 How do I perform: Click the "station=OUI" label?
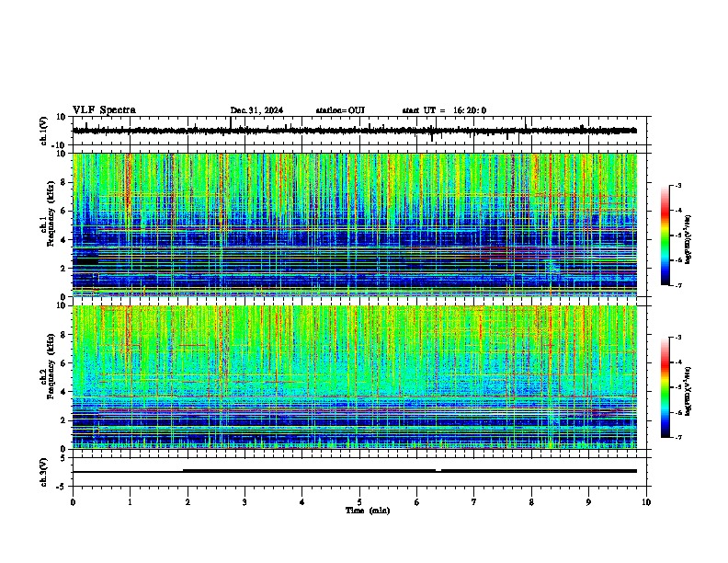[x=340, y=110]
